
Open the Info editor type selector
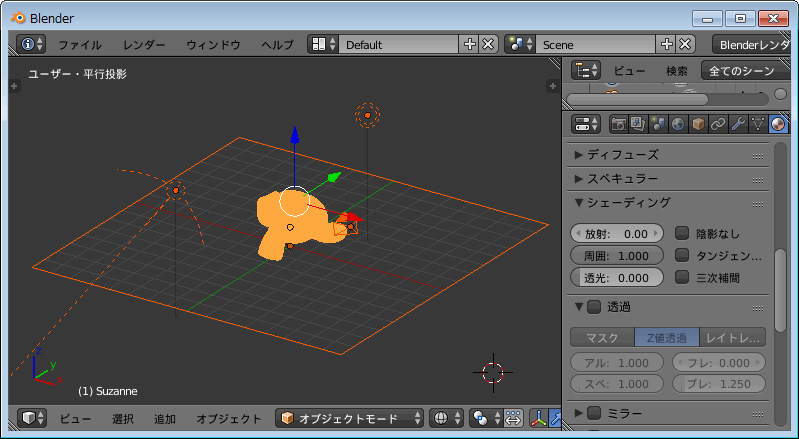click(x=31, y=44)
